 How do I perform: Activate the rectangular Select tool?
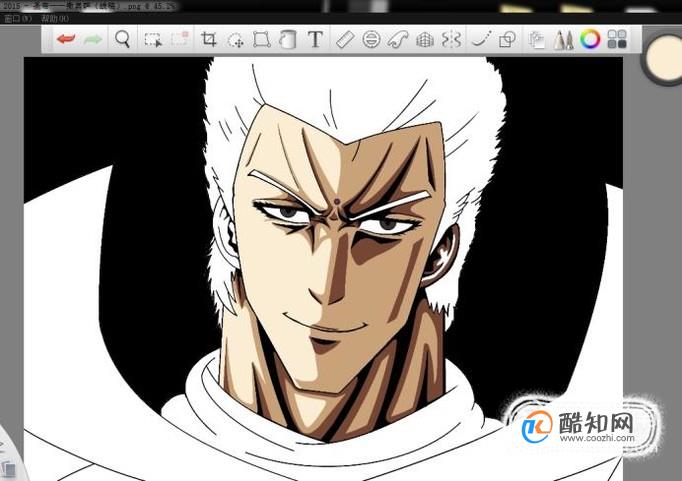153,40
